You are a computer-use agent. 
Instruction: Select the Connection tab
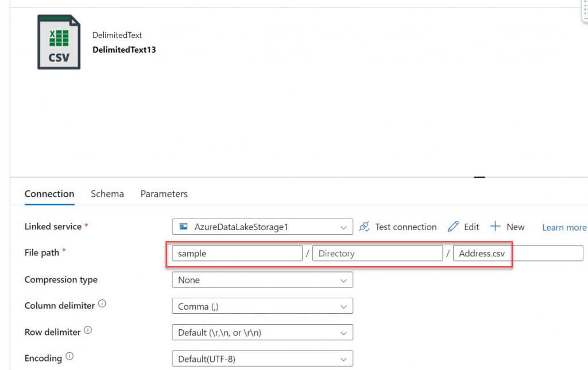49,194
